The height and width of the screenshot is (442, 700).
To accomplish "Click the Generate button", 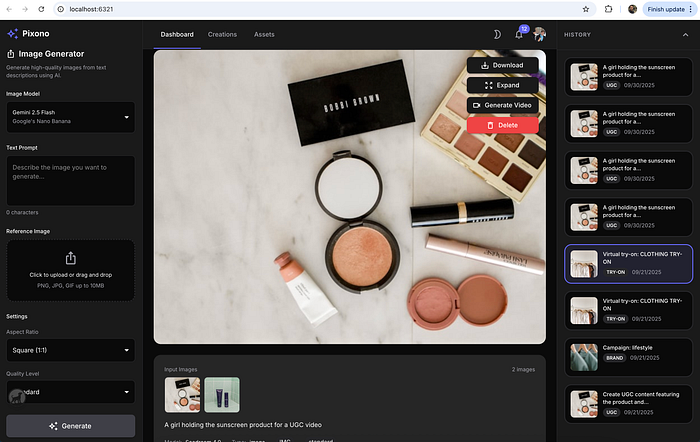I will tap(70, 426).
